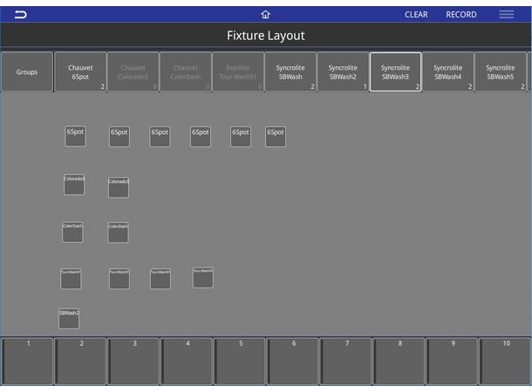
Task: Open the hamburger menu
Action: 506,15
